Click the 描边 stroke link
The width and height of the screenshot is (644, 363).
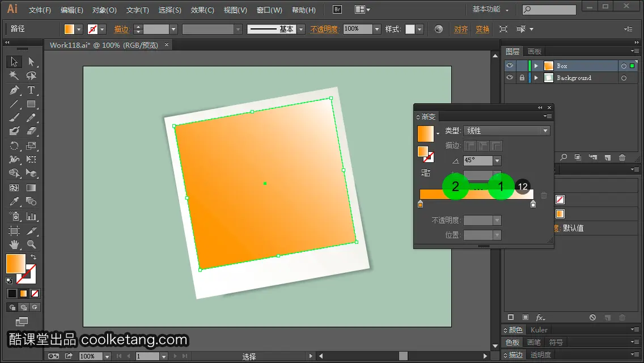(x=121, y=29)
